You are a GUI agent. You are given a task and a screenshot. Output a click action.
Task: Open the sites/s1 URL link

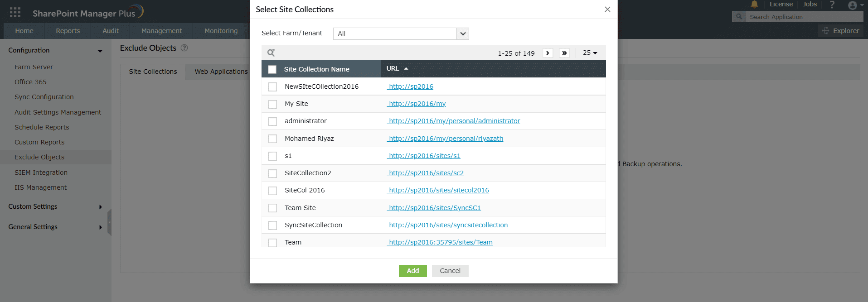pyautogui.click(x=424, y=156)
